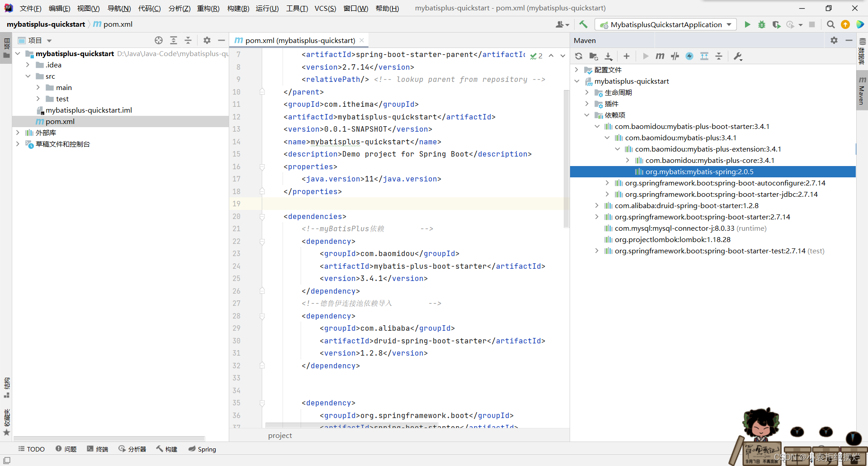This screenshot has width=868, height=466.
Task: Click Generate sources and update folders icon
Action: click(x=594, y=56)
